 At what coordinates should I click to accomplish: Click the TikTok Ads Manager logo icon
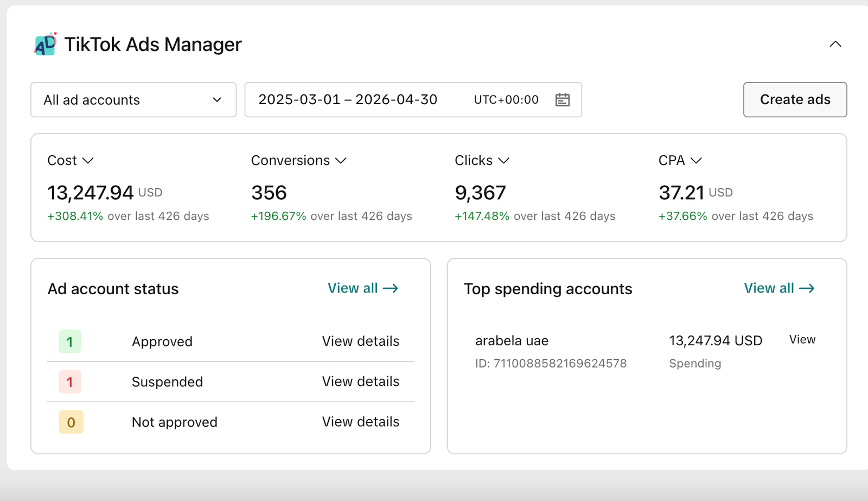[x=46, y=44]
